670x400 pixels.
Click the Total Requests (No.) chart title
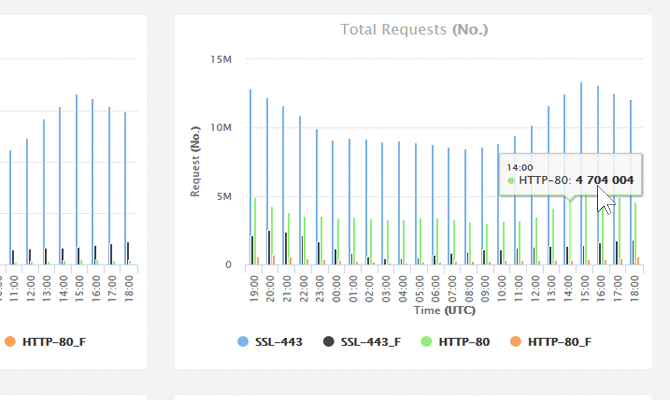[x=414, y=30]
